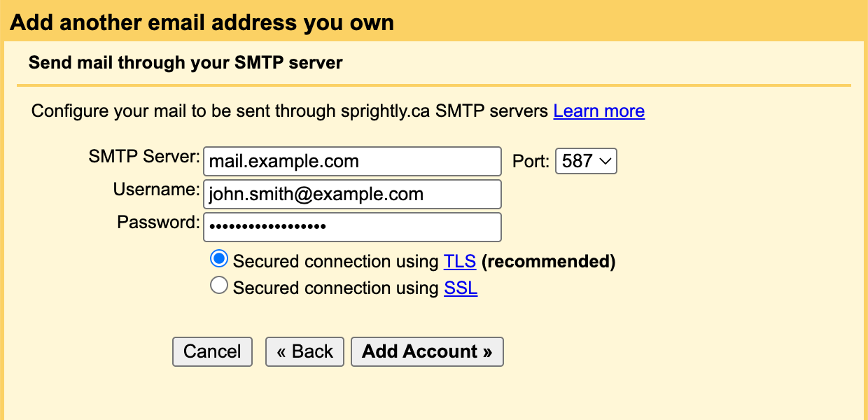Place cursor in mail.example.com field
The width and height of the screenshot is (868, 420).
[x=352, y=161]
